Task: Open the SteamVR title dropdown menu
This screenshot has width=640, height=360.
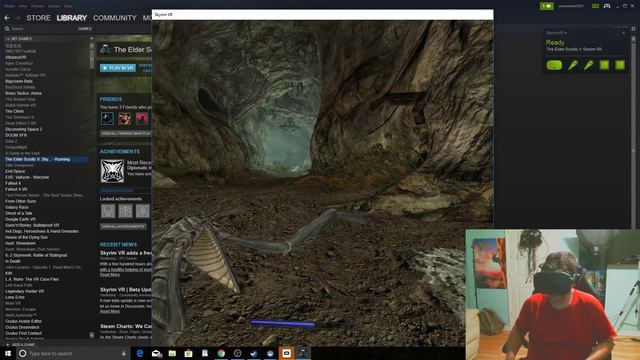Action: (x=556, y=33)
